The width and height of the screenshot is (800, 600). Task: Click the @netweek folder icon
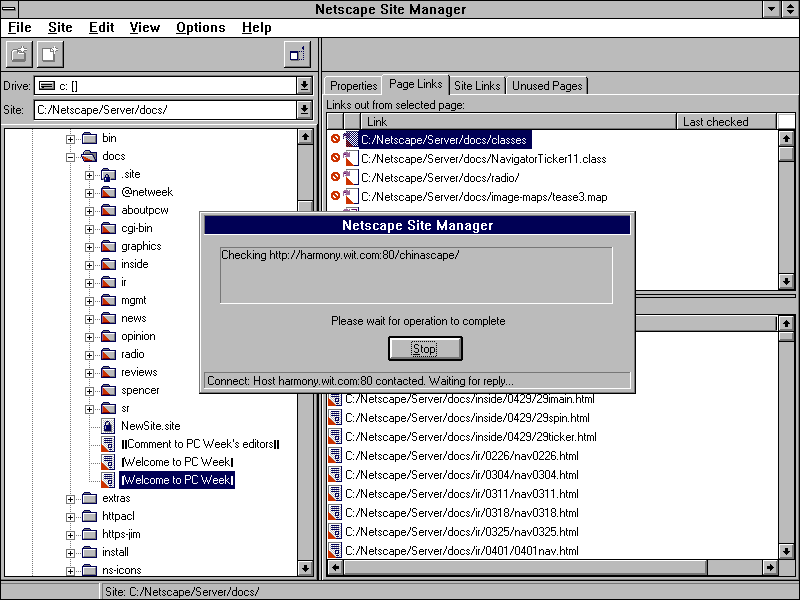pyautogui.click(x=108, y=192)
